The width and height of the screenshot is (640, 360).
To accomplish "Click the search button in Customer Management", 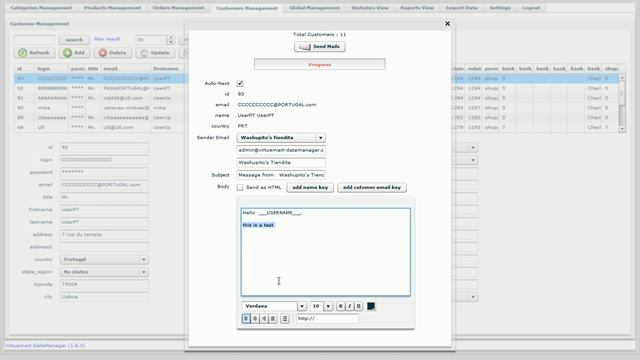I will point(74,40).
